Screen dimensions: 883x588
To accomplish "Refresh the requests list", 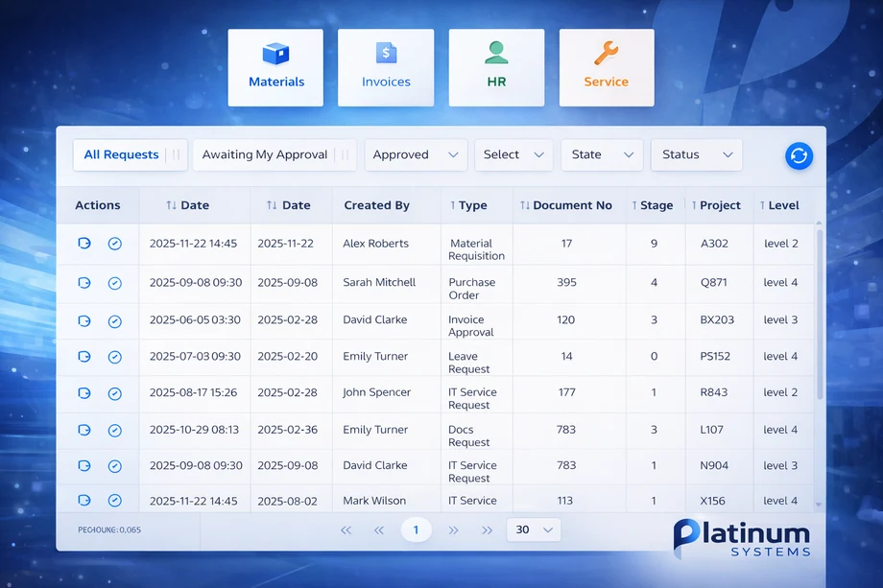I will coord(799,155).
